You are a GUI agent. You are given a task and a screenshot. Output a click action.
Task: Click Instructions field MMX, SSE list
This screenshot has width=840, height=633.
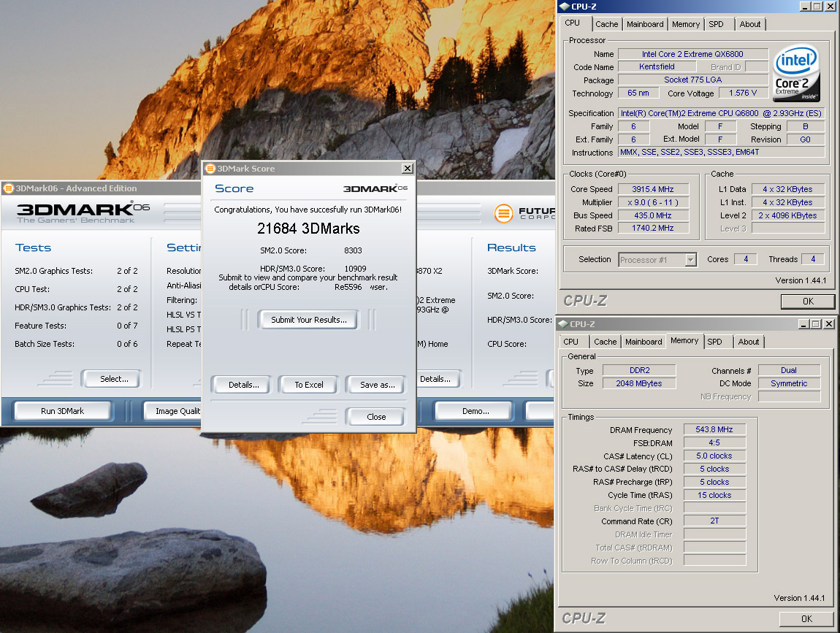[x=721, y=152]
